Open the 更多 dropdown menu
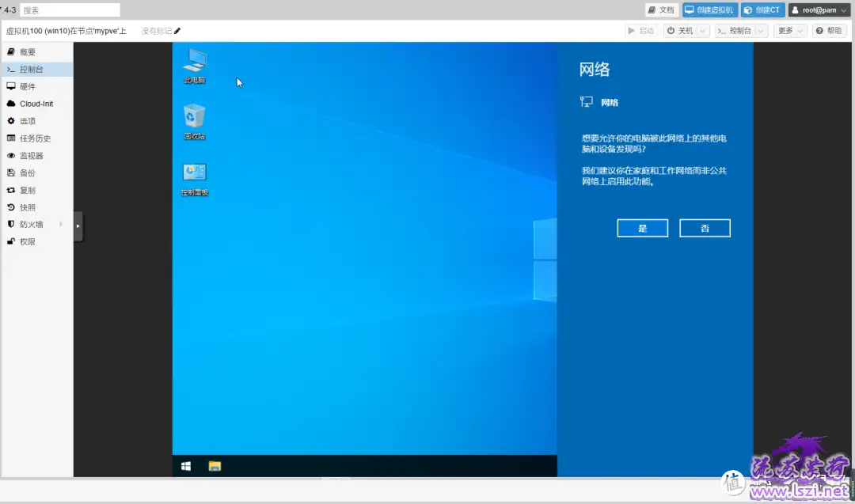Viewport: 855px width, 504px height. 789,31
